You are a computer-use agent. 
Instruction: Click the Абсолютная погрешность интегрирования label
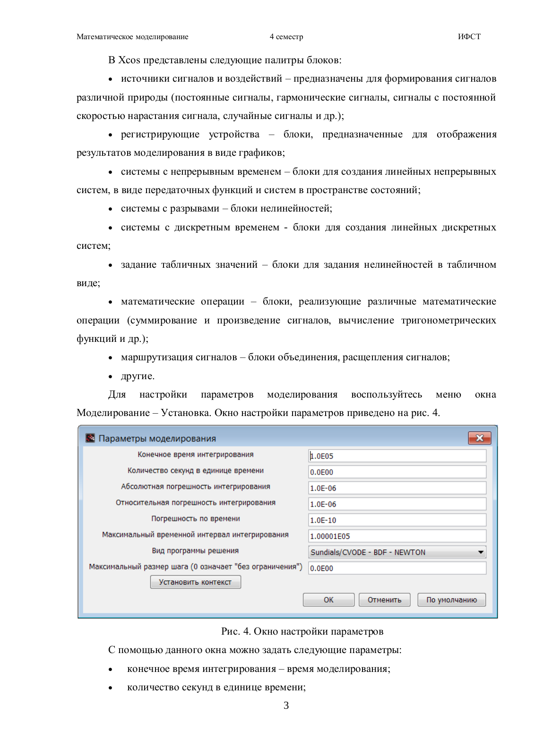[196, 486]
